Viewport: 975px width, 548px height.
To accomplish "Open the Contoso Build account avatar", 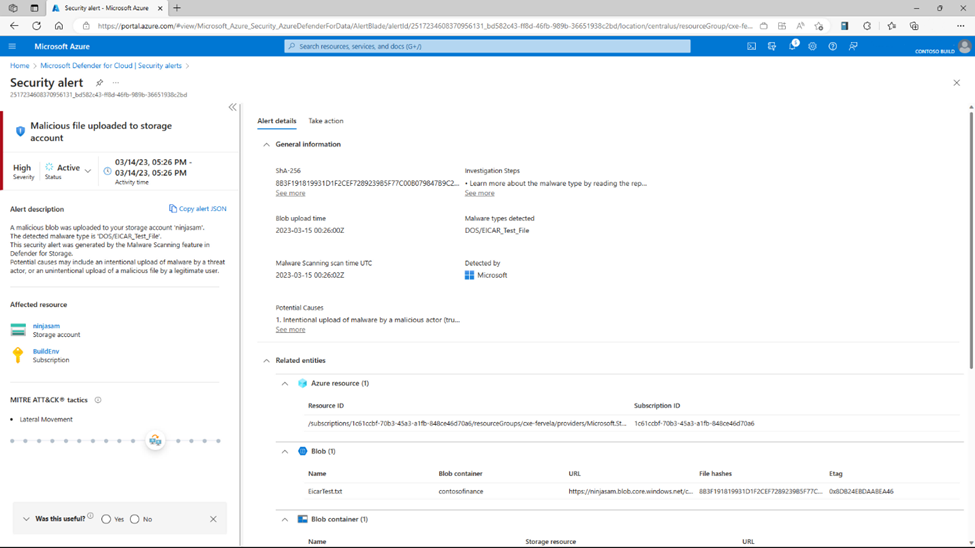I will tap(964, 47).
